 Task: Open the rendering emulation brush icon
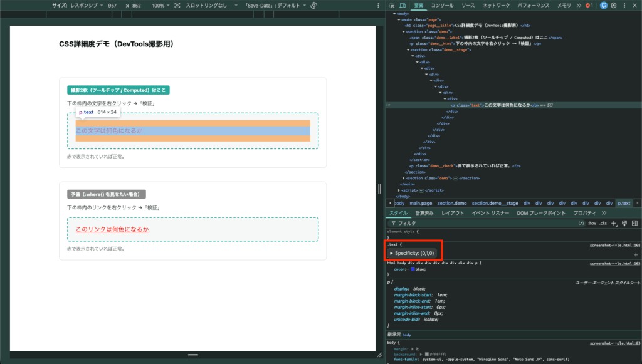pos(624,223)
